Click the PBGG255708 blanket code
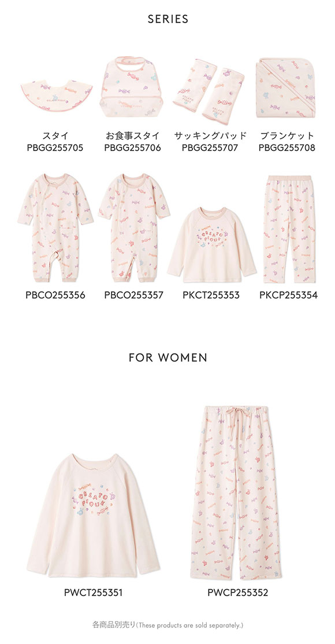335x644 pixels. [287, 148]
